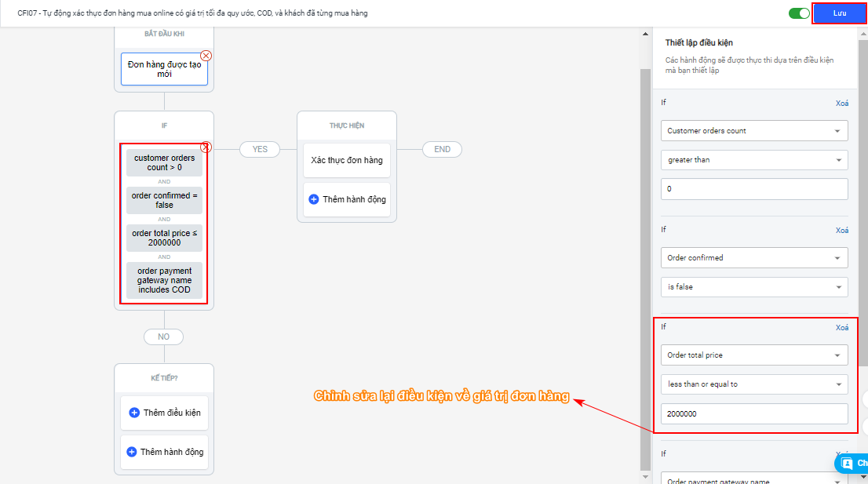Toggle the automation active switch
This screenshot has width=868, height=484.
coord(799,13)
